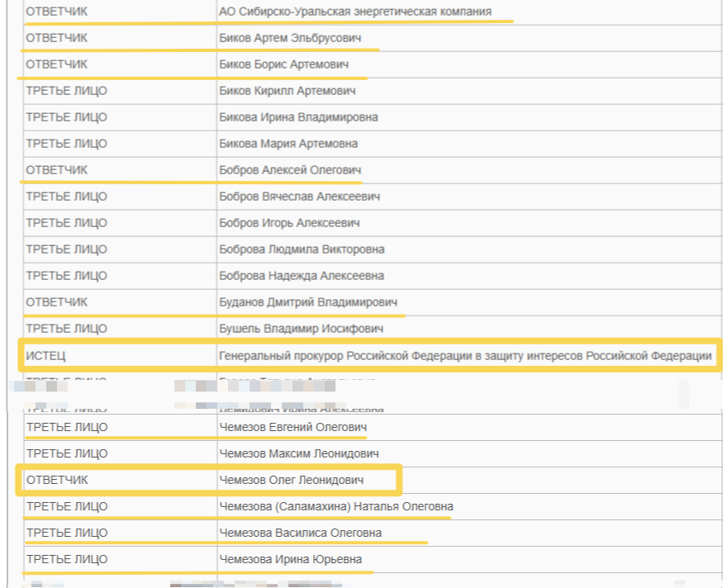Click 'ТРЕТЬЕ ЛИЦО' next to Бикова Мария Артемовна
Viewport: 723px width, 588px height.
pos(66,144)
